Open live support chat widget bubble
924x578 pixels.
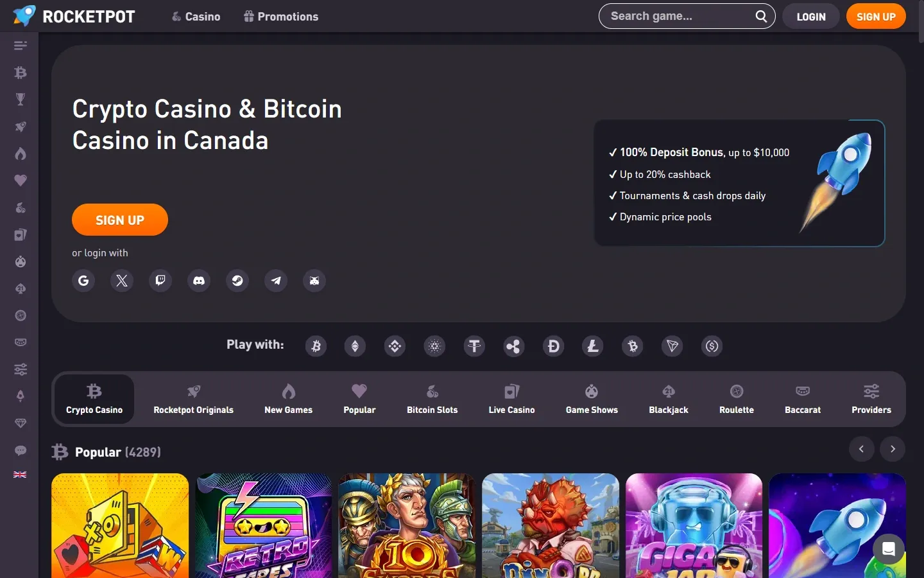click(x=889, y=549)
